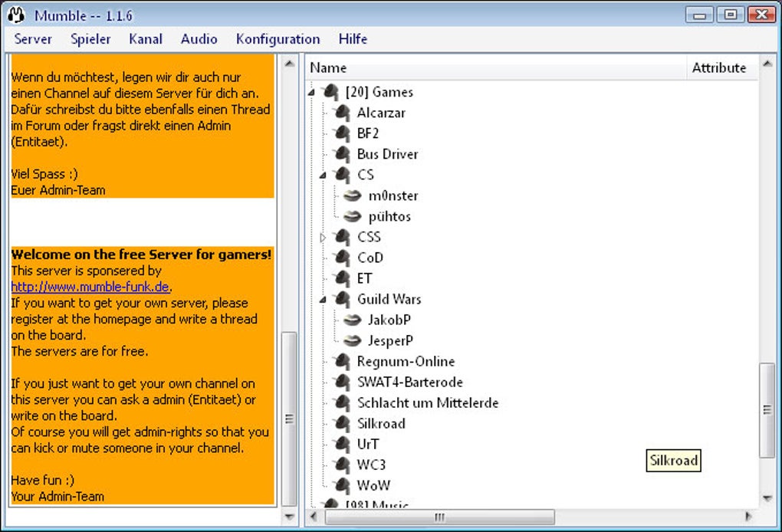The height and width of the screenshot is (532, 782).
Task: Click the WoW channel icon
Action: [342, 485]
